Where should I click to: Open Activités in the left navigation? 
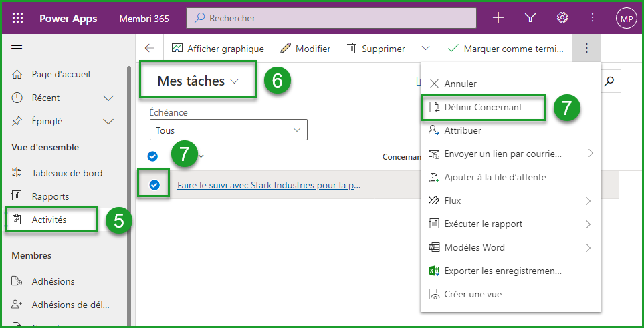[x=49, y=220]
